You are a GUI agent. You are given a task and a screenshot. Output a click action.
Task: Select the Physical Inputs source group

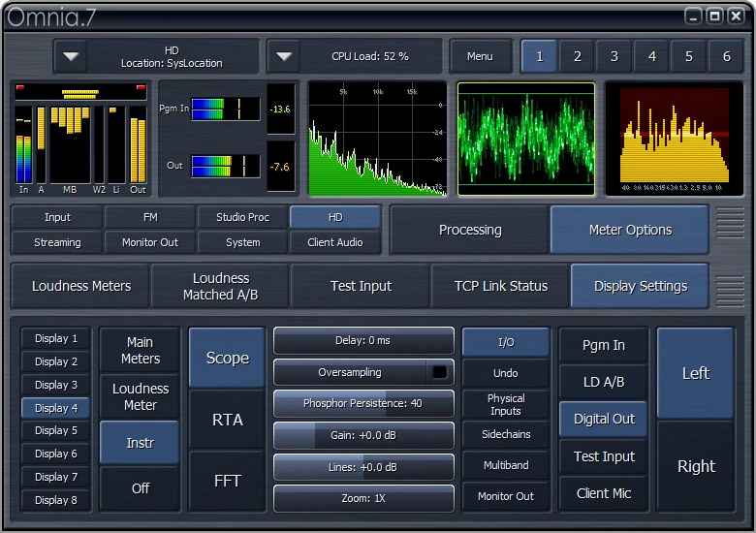tap(506, 404)
